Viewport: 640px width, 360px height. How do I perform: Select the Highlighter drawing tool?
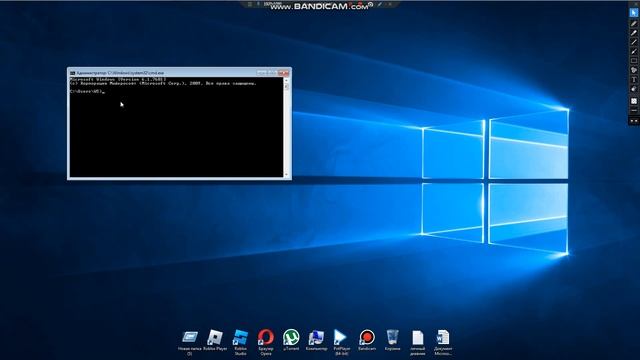[634, 33]
